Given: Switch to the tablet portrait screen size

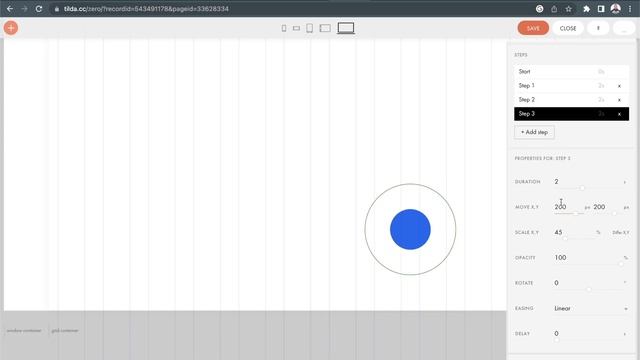Looking at the screenshot, I should [x=309, y=28].
